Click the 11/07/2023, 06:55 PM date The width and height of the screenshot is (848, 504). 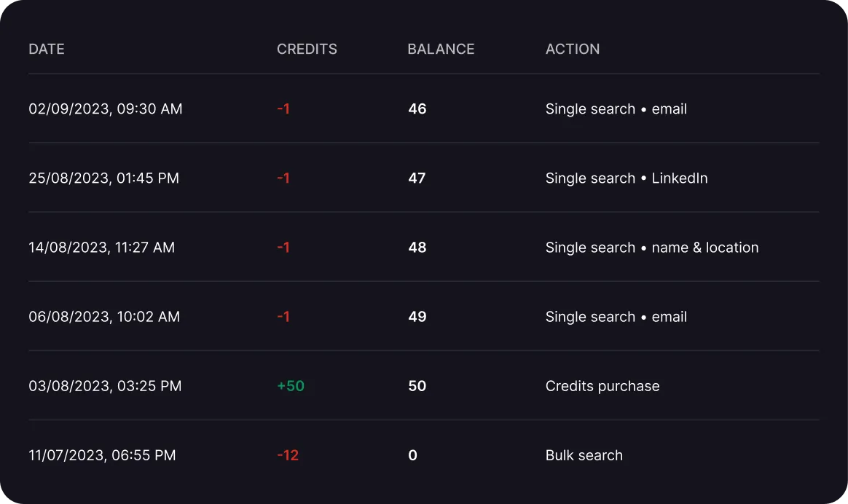tap(103, 455)
